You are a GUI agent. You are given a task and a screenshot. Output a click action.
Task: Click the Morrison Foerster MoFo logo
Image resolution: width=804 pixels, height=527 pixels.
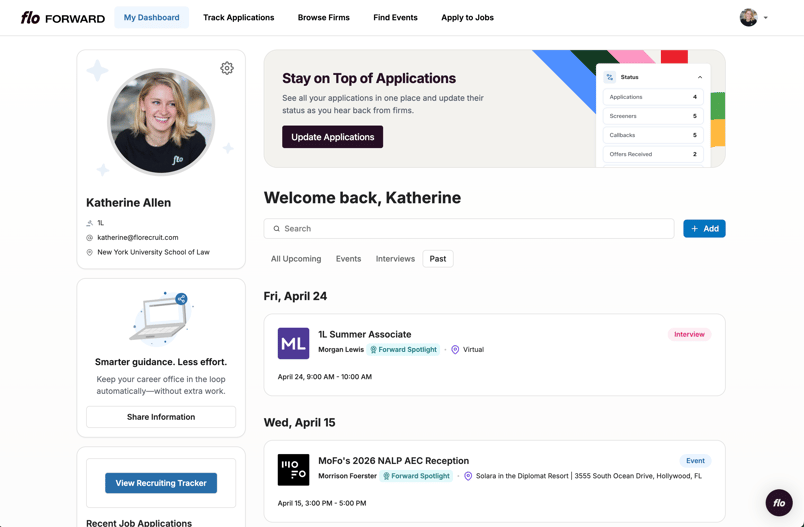click(x=293, y=470)
